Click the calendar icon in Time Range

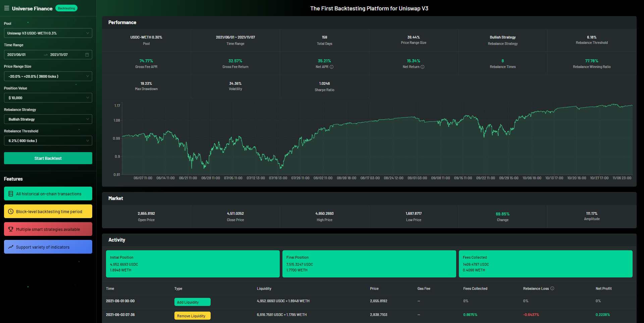87,55
